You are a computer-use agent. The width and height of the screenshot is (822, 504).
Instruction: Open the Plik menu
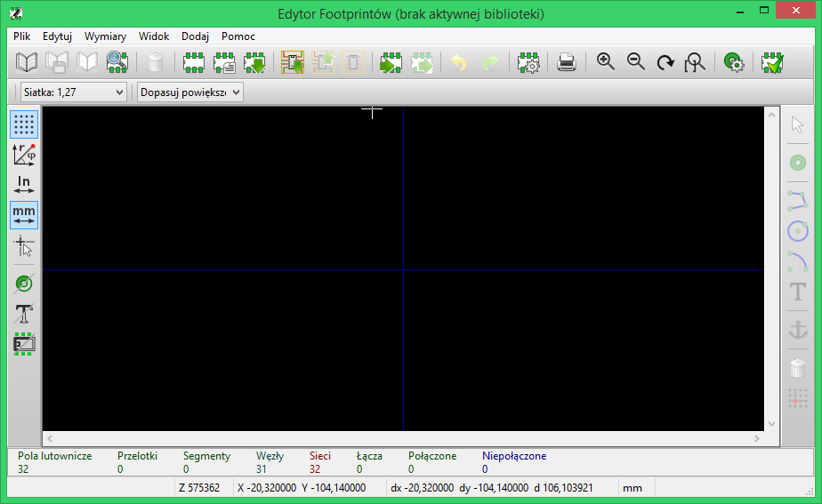(22, 36)
